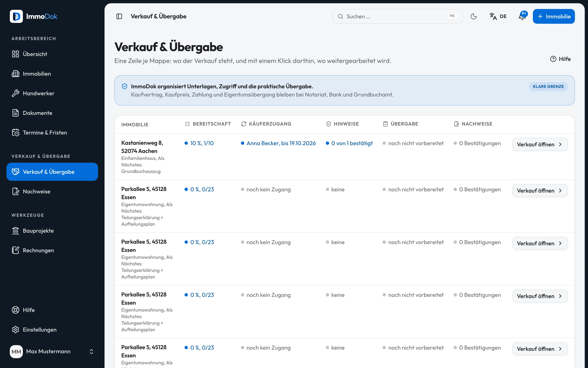Open Übersicht in the sidebar

click(x=52, y=54)
